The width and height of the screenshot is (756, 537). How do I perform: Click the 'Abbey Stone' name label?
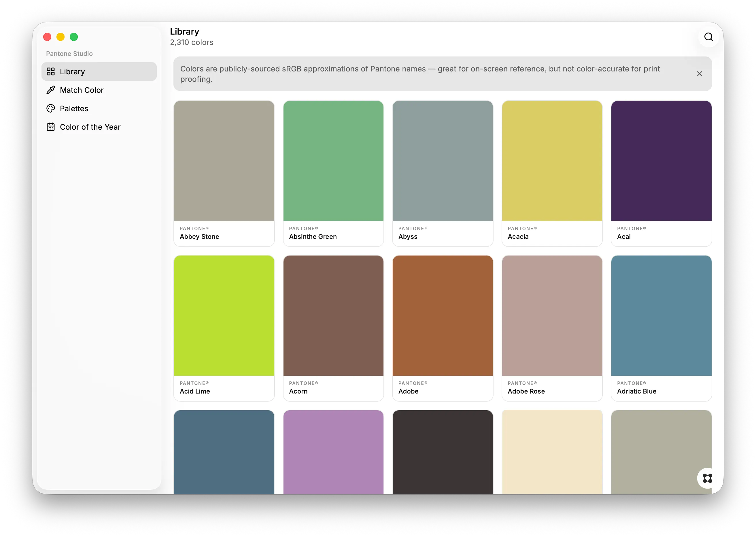(x=199, y=237)
